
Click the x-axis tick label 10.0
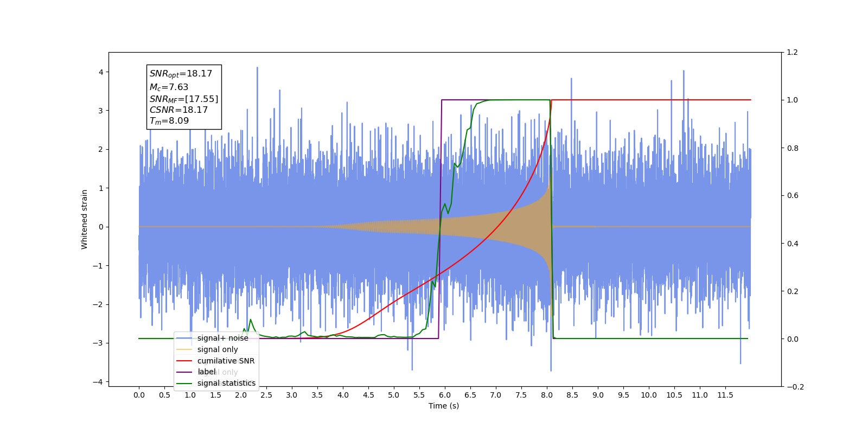pos(649,395)
